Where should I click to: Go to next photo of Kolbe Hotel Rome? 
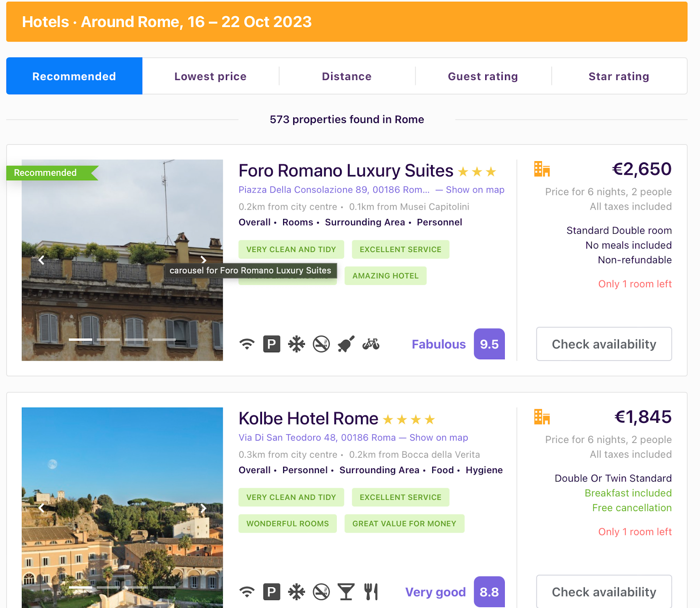click(x=203, y=508)
